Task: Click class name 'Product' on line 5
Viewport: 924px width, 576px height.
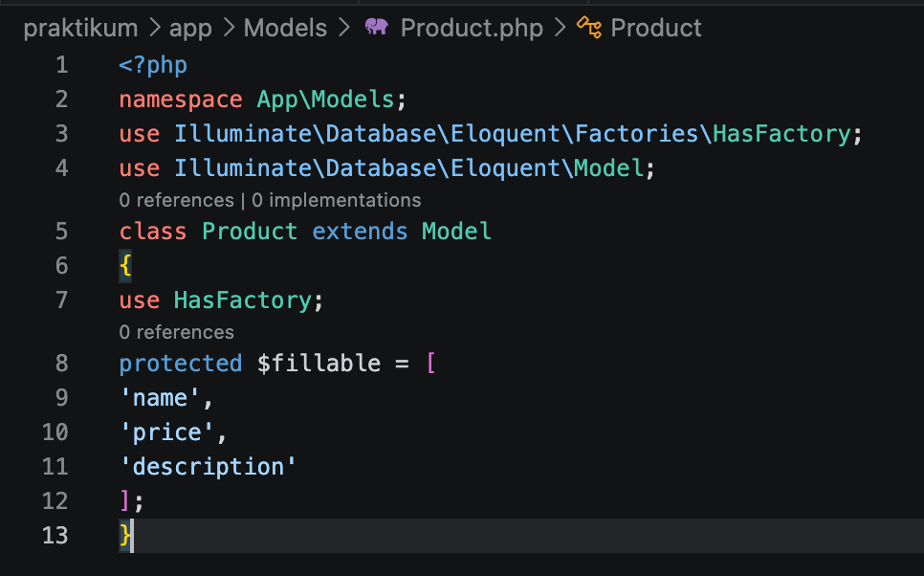Action: click(250, 232)
